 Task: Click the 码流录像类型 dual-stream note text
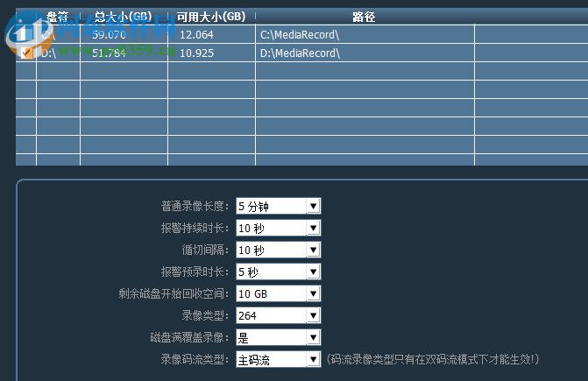[433, 360]
